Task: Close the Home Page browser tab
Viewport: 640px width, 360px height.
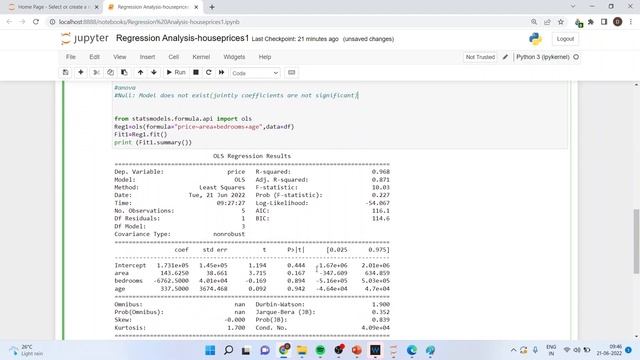Action: click(x=97, y=7)
